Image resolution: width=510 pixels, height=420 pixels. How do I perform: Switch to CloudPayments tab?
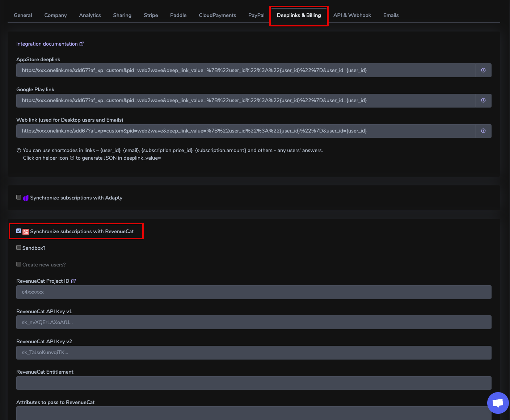coord(217,15)
